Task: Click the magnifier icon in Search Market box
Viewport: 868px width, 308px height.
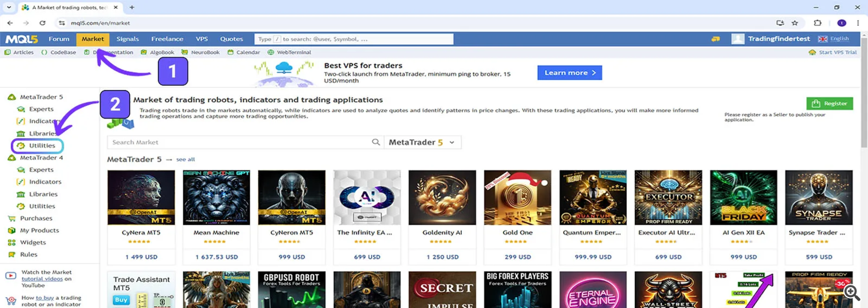Action: [x=376, y=142]
